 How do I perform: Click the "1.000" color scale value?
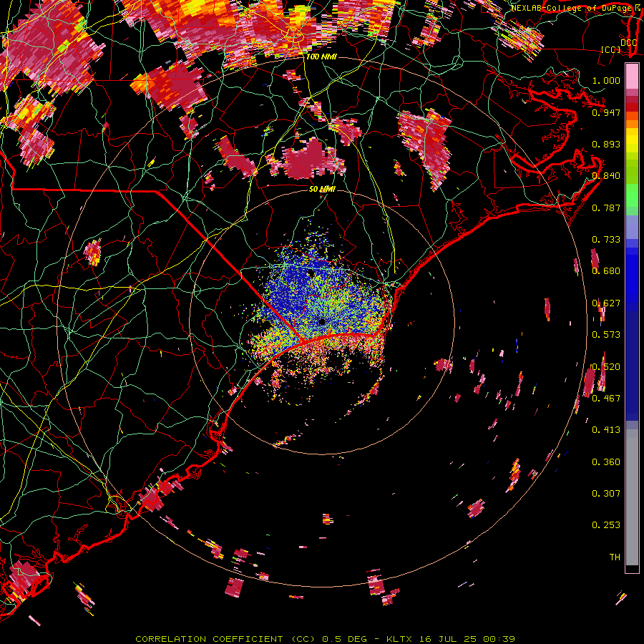[606, 80]
